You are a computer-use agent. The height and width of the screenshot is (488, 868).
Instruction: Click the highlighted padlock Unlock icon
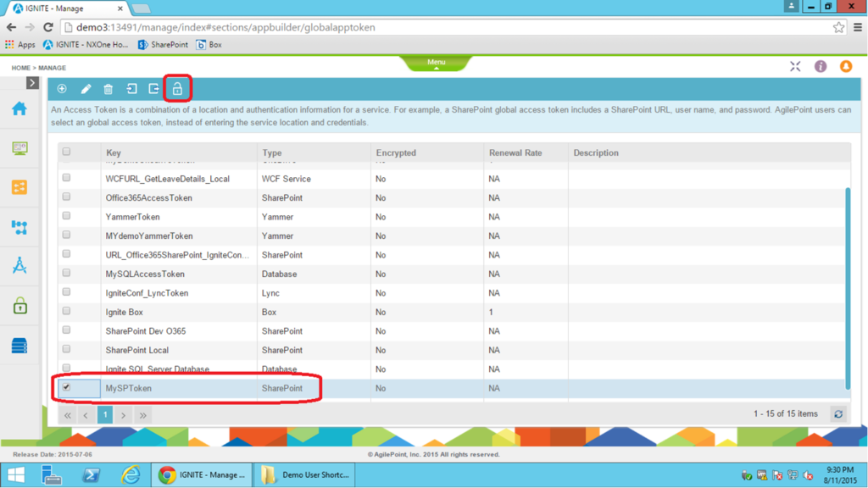(x=176, y=88)
